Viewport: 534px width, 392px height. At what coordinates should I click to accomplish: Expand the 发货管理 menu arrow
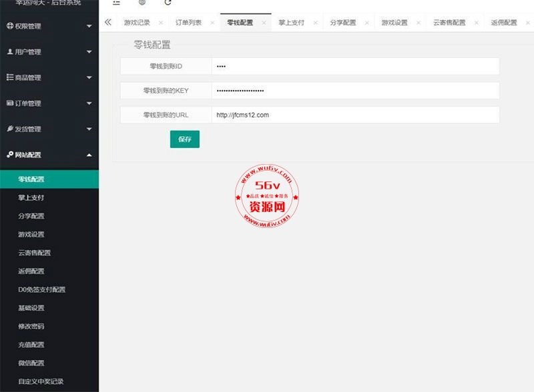point(89,129)
